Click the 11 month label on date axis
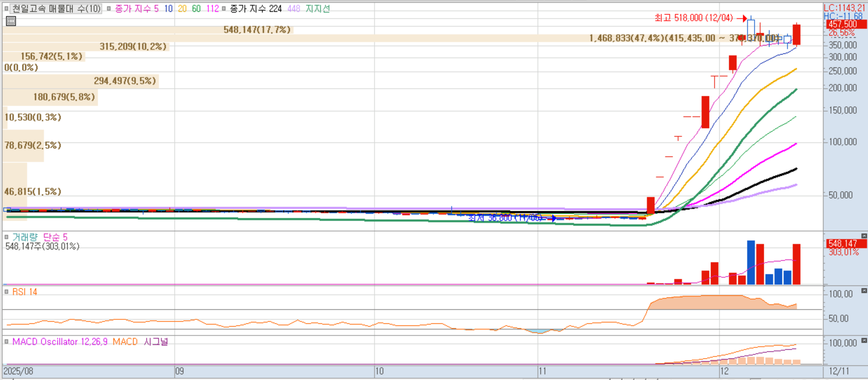 point(543,371)
